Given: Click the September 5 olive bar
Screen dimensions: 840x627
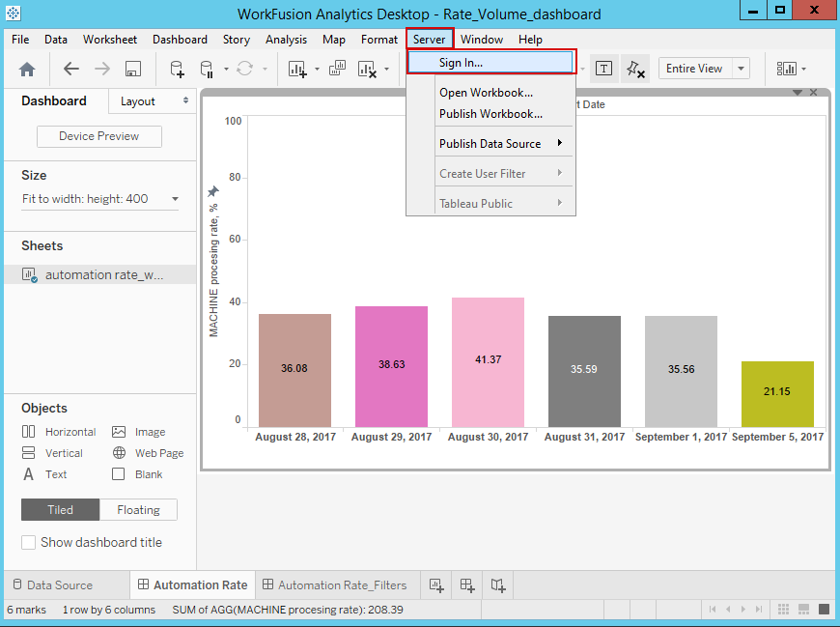Looking at the screenshot, I should (777, 394).
